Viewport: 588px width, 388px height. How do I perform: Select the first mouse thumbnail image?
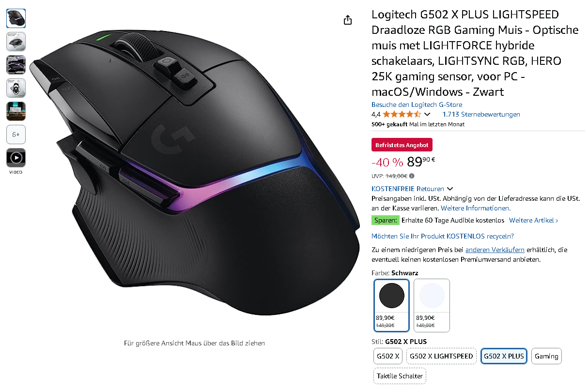click(16, 18)
